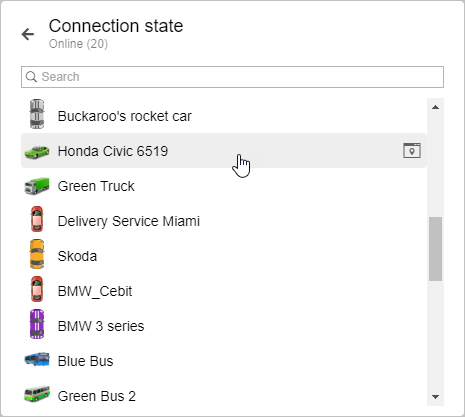Click the scrollbar down arrow

coord(435,397)
